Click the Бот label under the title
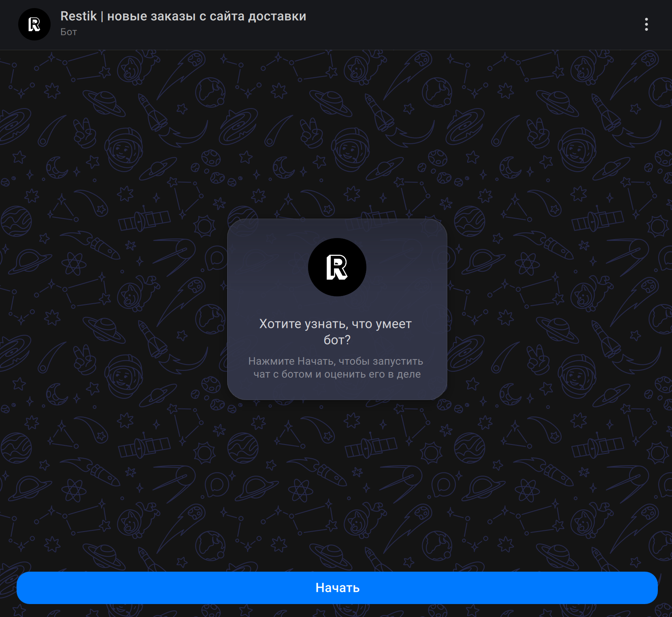672x617 pixels. click(x=68, y=32)
